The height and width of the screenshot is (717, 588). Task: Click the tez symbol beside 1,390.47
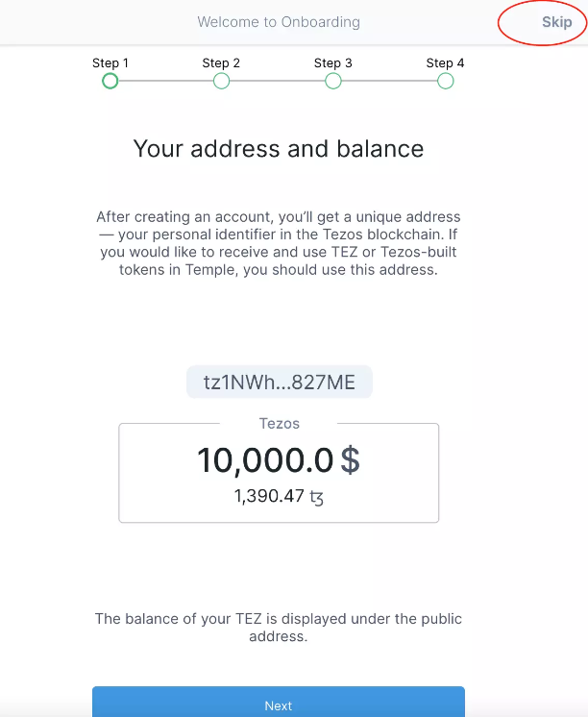click(x=317, y=497)
